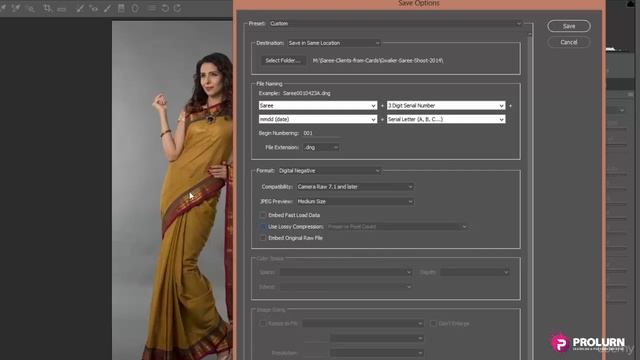Open the Intent dropdown
Image resolution: width=640 pixels, height=360 pixels.
point(345,287)
